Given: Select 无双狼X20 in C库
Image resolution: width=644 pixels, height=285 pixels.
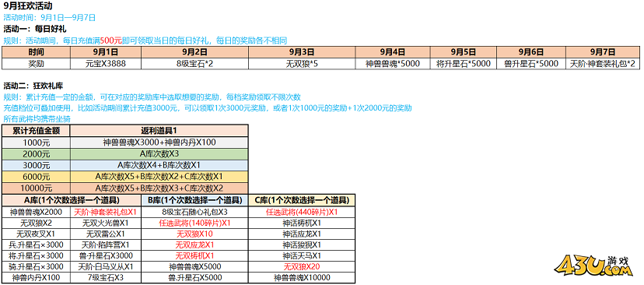Looking at the screenshot, I should click(x=302, y=266).
